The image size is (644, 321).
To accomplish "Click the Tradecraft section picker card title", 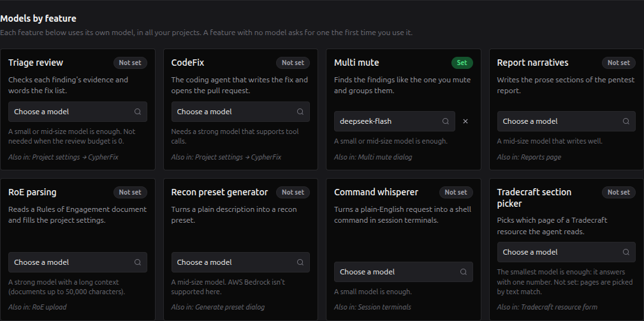I will tap(534, 198).
